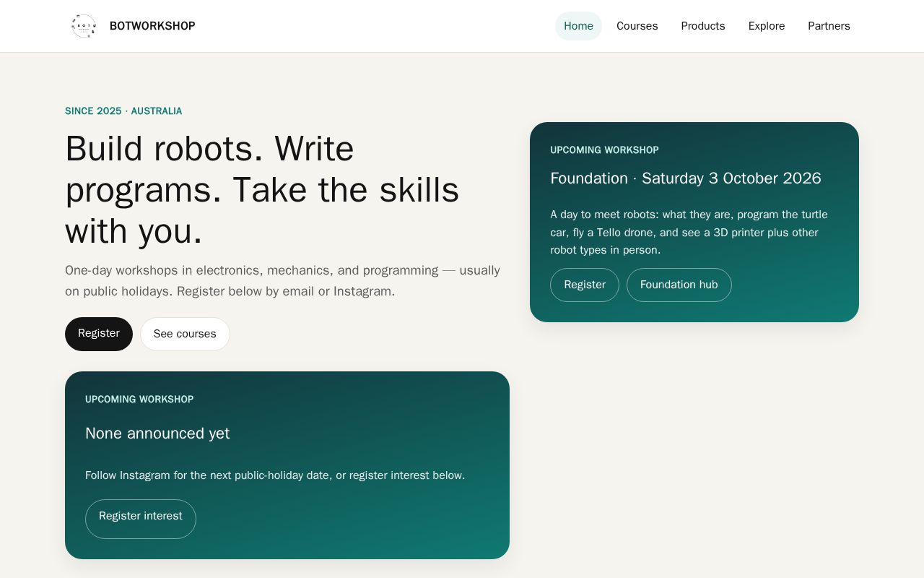
Task: Click the 'A day to meet robots' description
Action: click(689, 233)
